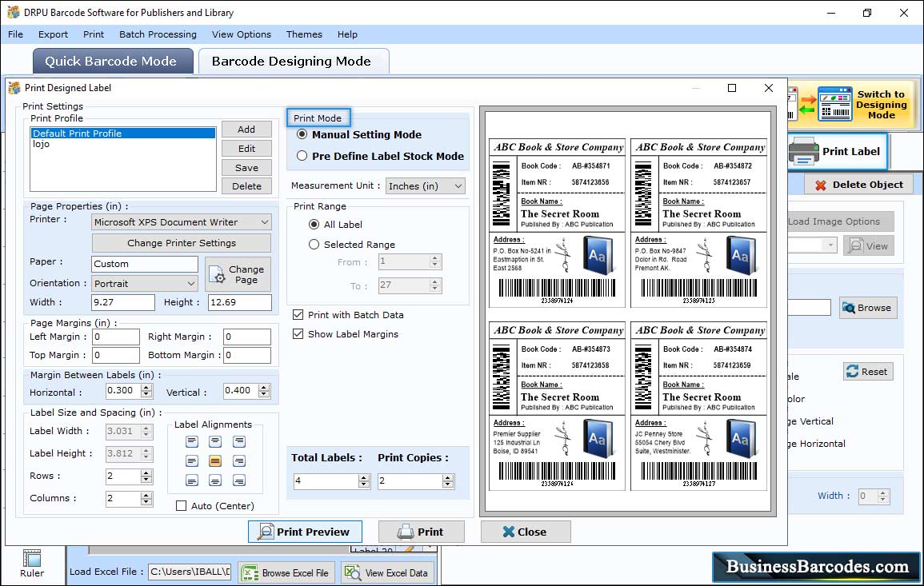Enable Auto (Center) checkbox

pyautogui.click(x=182, y=506)
